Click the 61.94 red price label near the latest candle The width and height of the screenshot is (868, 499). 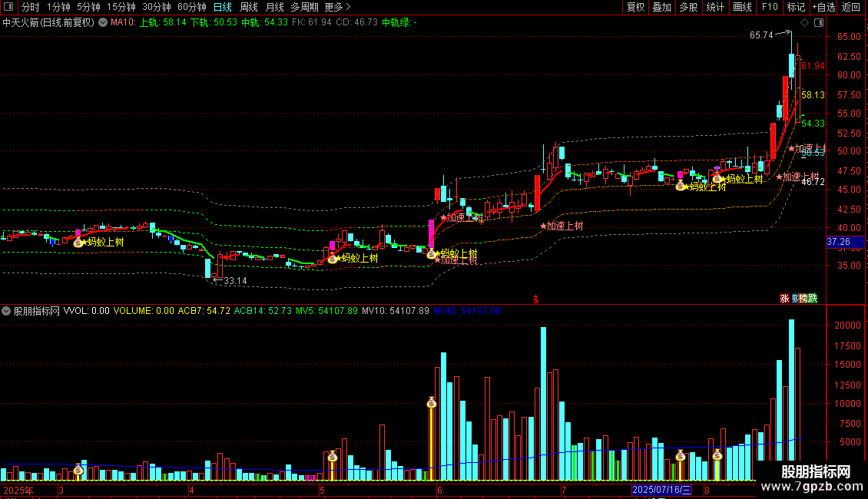(813, 66)
